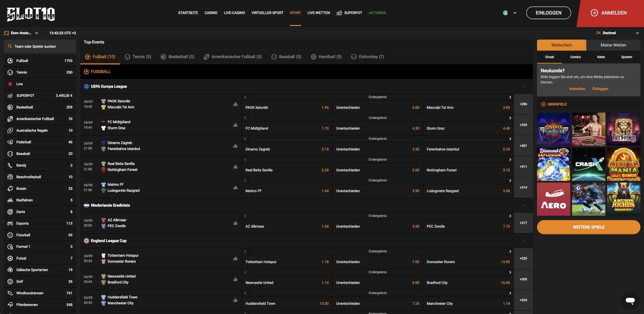Viewport: 644px width, 314px height.
Task: Open the Casino menu item
Action: (211, 13)
